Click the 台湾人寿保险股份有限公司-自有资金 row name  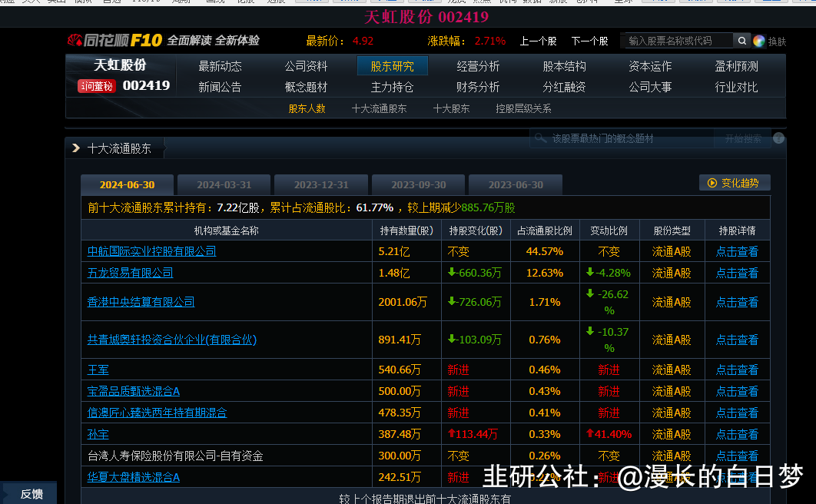click(x=175, y=456)
